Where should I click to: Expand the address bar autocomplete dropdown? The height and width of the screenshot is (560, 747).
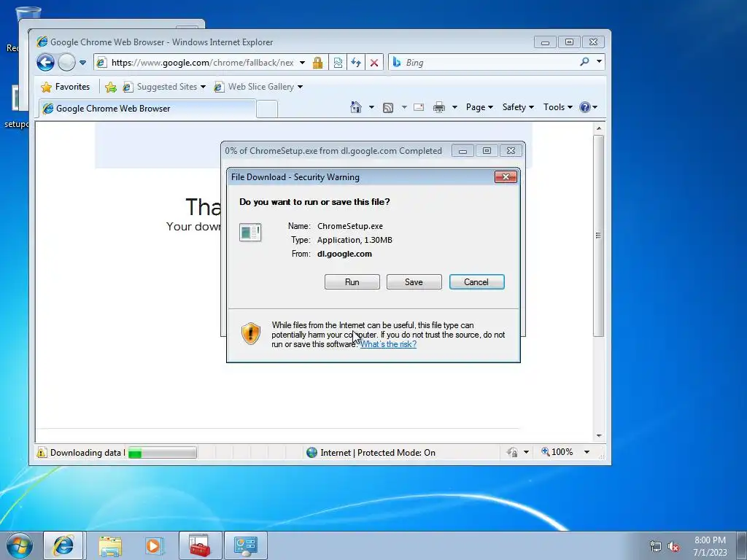[x=302, y=63]
